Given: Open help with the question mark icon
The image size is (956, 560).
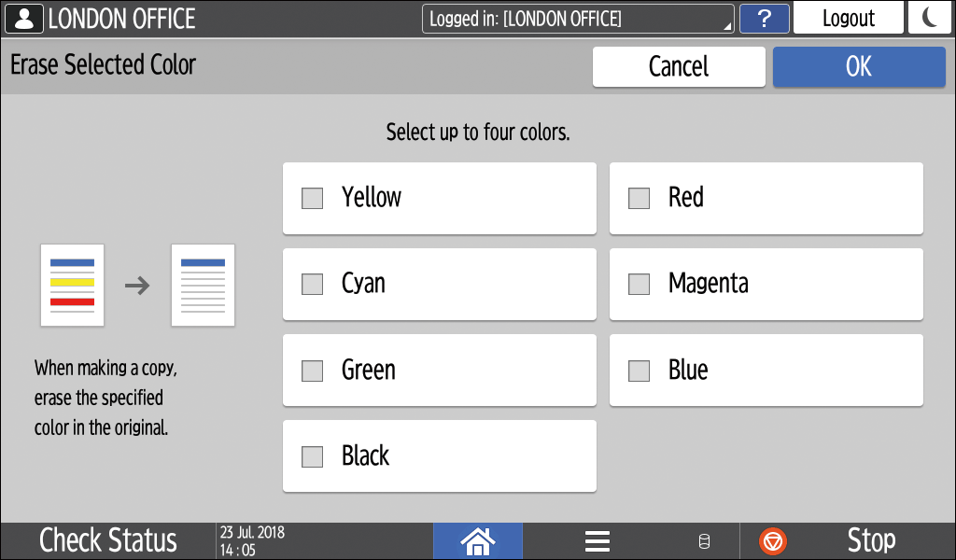Looking at the screenshot, I should 764,18.
